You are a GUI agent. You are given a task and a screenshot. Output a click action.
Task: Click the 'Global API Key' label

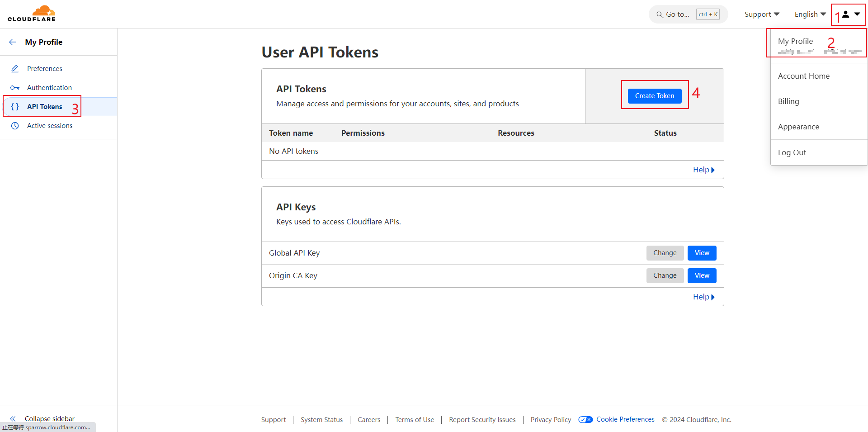coord(294,253)
